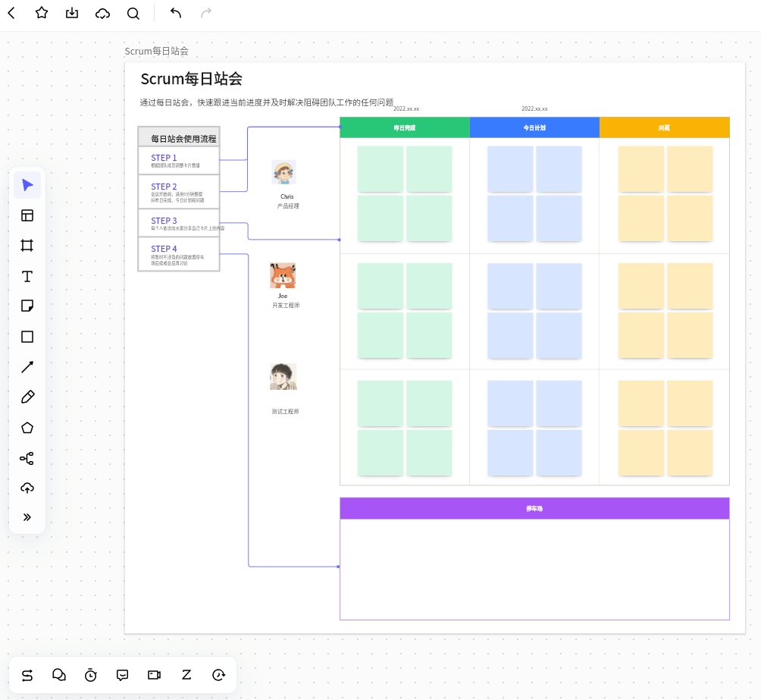Click inside the empty 停车场 area
The height and width of the screenshot is (700, 761).
click(534, 570)
